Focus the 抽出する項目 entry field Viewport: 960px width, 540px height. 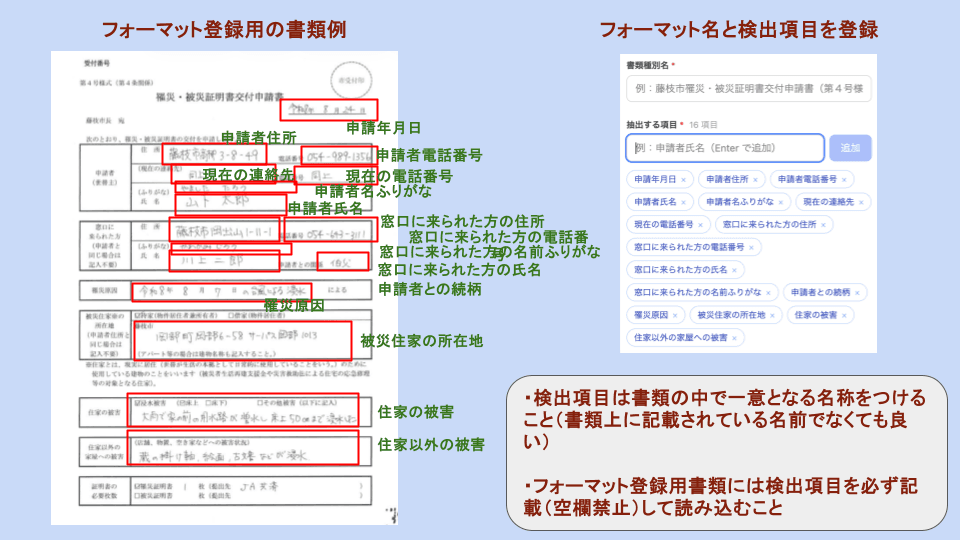click(x=725, y=148)
